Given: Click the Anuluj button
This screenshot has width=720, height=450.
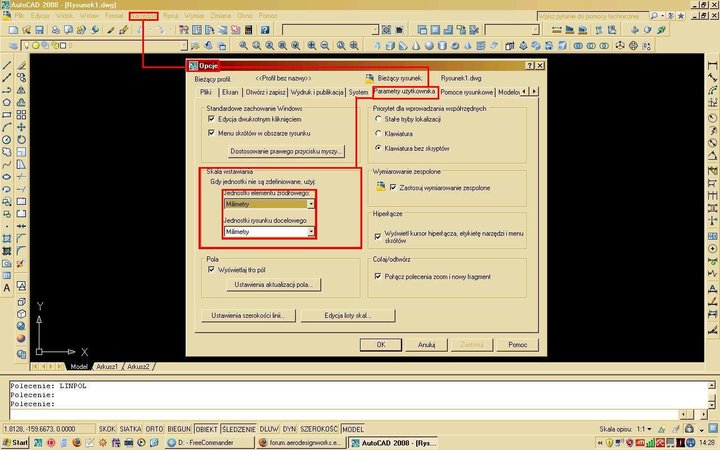Looking at the screenshot, I should click(x=426, y=344).
